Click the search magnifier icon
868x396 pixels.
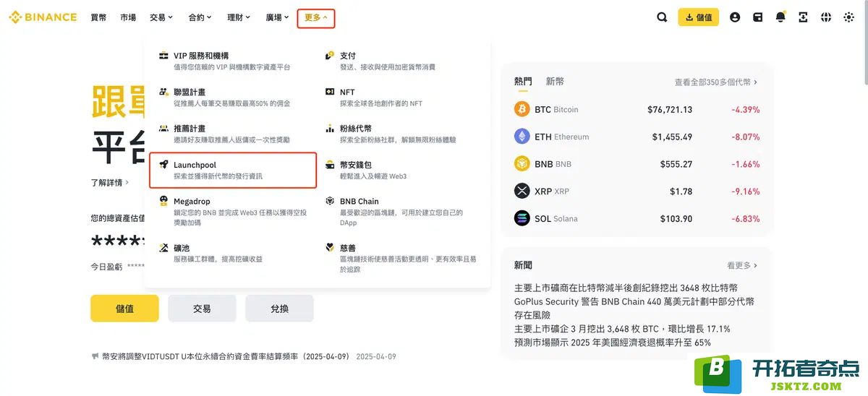pyautogui.click(x=662, y=17)
